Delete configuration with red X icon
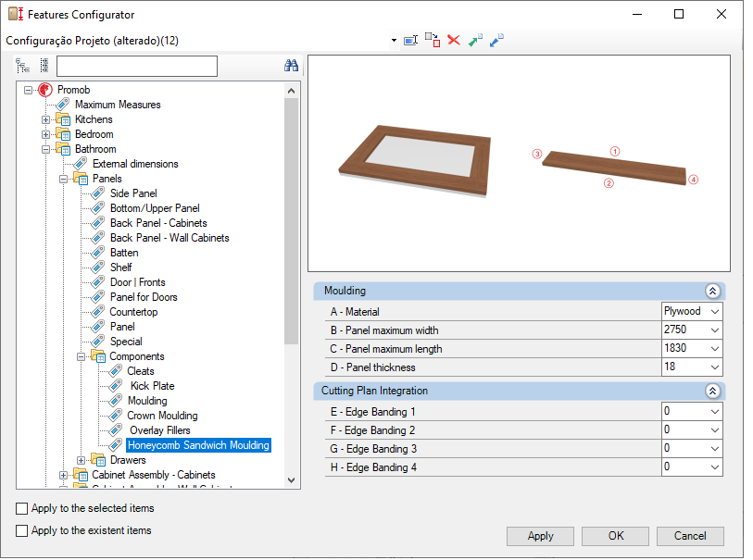Viewport: 753px width, 560px height. click(x=454, y=40)
